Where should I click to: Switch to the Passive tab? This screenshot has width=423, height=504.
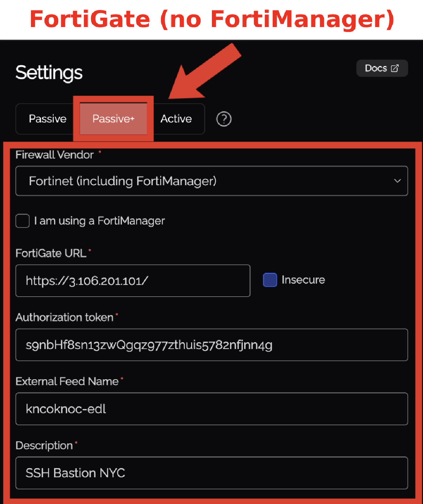(47, 119)
